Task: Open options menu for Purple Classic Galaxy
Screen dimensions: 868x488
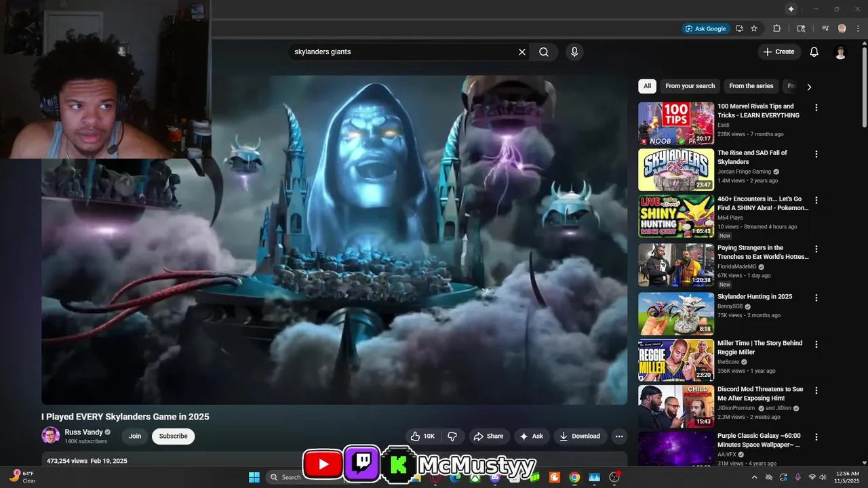Action: tap(816, 437)
